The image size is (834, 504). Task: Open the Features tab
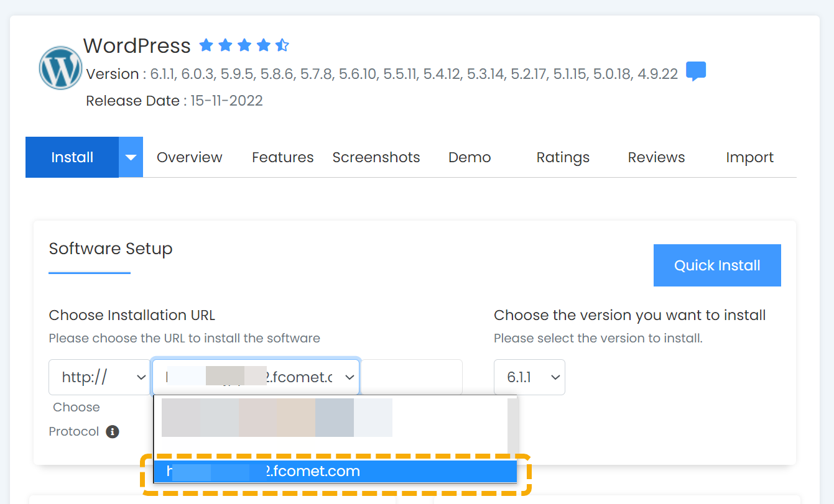tap(283, 157)
